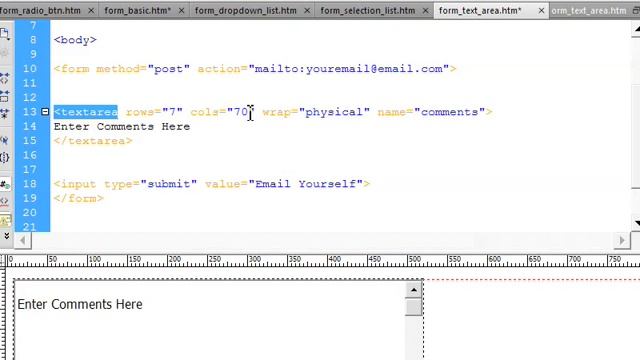This screenshot has height=360, width=640.
Task: Click the Collapse Full Tag icon
Action: [4, 78]
